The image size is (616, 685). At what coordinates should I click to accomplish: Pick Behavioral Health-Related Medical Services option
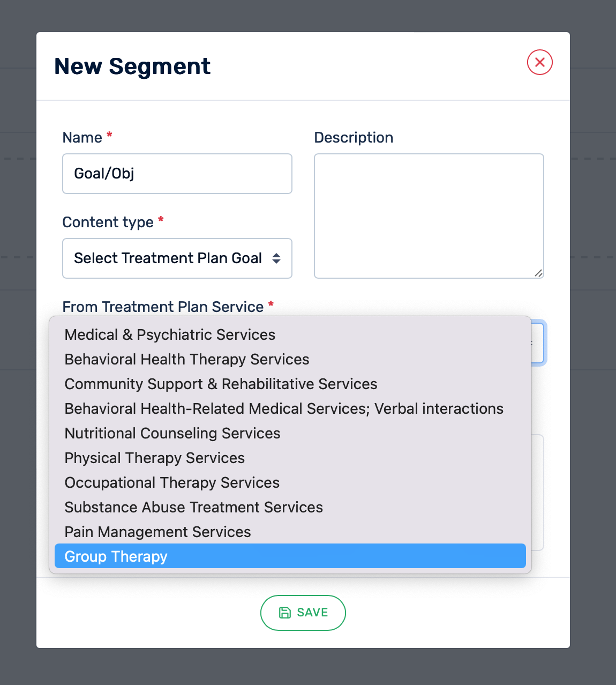click(284, 409)
